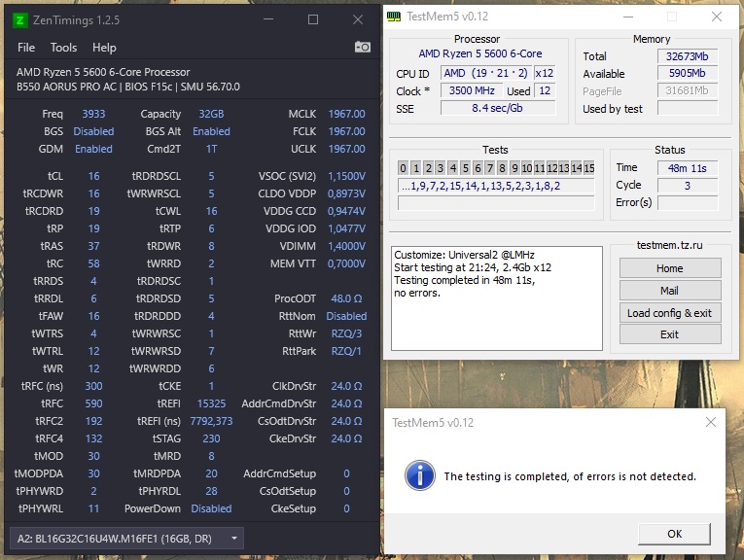Click the Used threads field showing 12
Screen dimensions: 744x560
coord(545,90)
